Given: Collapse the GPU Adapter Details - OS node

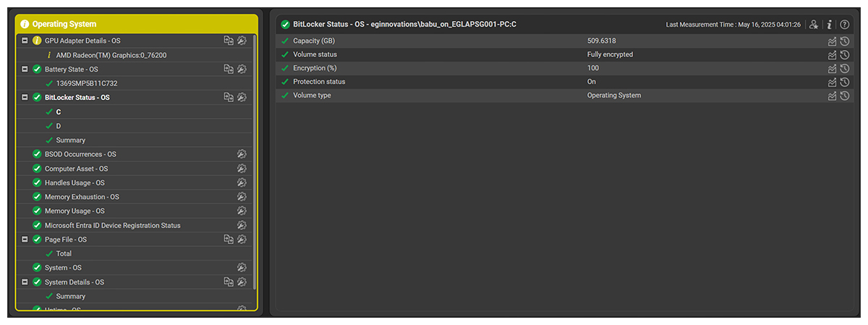Looking at the screenshot, I should [25, 41].
